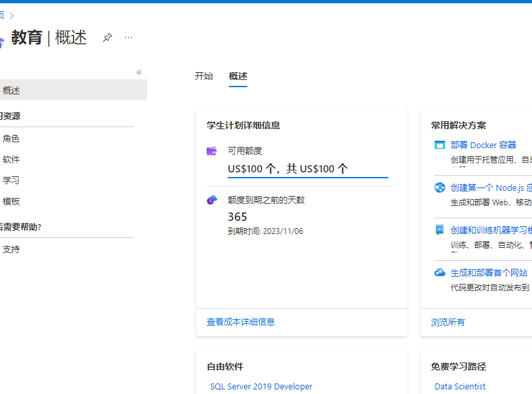532x394 pixels.
Task: Collapse the sidebar with the double chevron
Action: point(139,72)
